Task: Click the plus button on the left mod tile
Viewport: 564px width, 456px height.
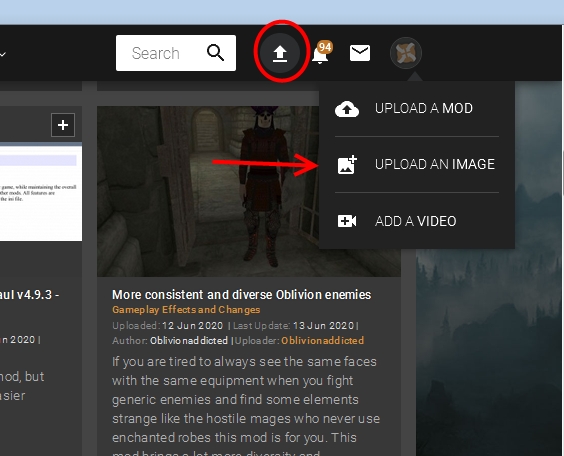Action: [x=63, y=125]
